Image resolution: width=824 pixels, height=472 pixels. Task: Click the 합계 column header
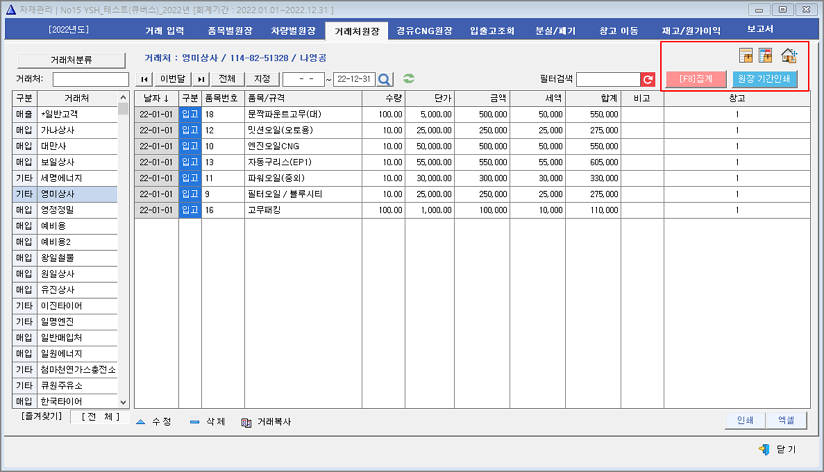(593, 98)
